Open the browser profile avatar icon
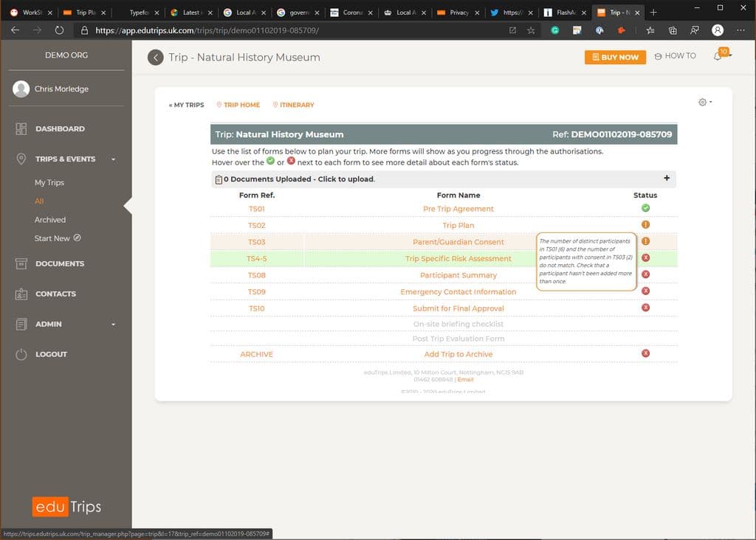756x540 pixels. [718, 30]
